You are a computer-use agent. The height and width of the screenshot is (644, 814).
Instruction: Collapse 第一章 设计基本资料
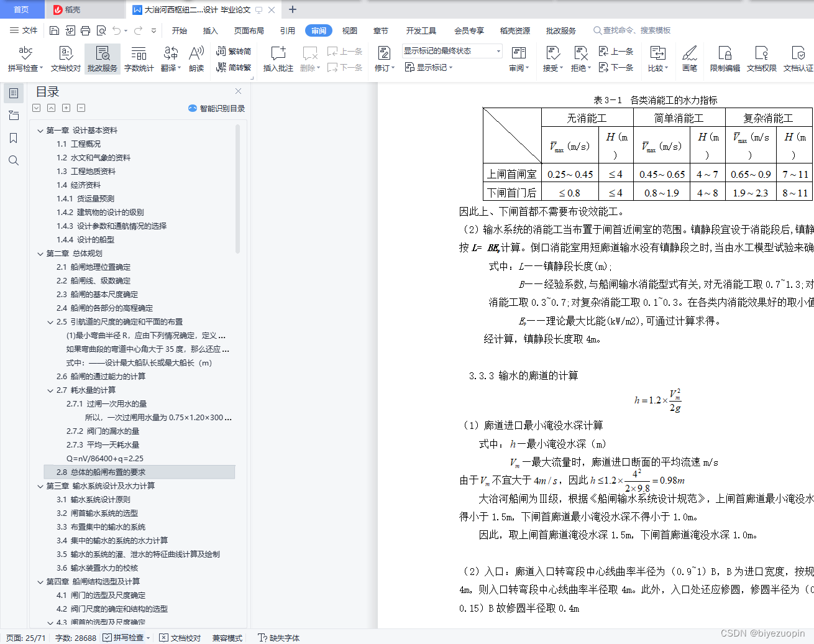40,131
